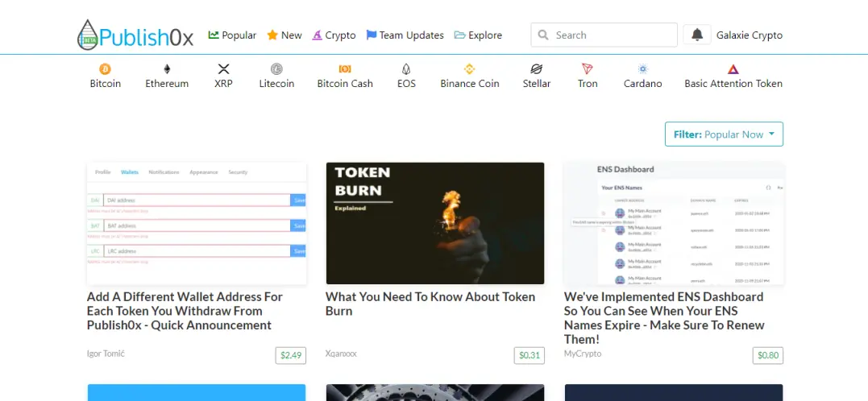The width and height of the screenshot is (868, 401).
Task: Select the Litecoin icon
Action: [276, 69]
